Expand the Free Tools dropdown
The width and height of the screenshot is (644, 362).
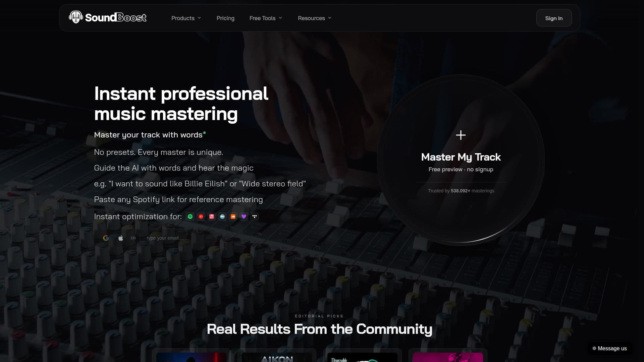click(x=266, y=18)
